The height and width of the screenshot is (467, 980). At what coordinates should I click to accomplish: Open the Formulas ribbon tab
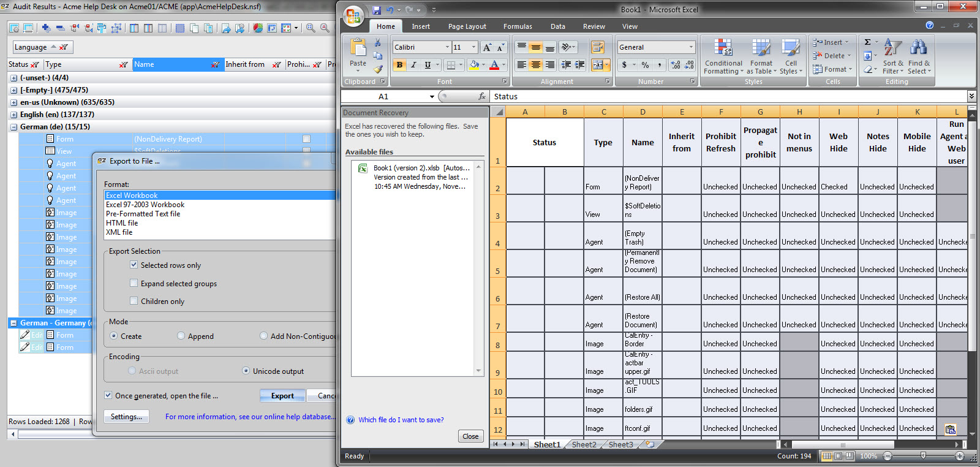coord(518,26)
